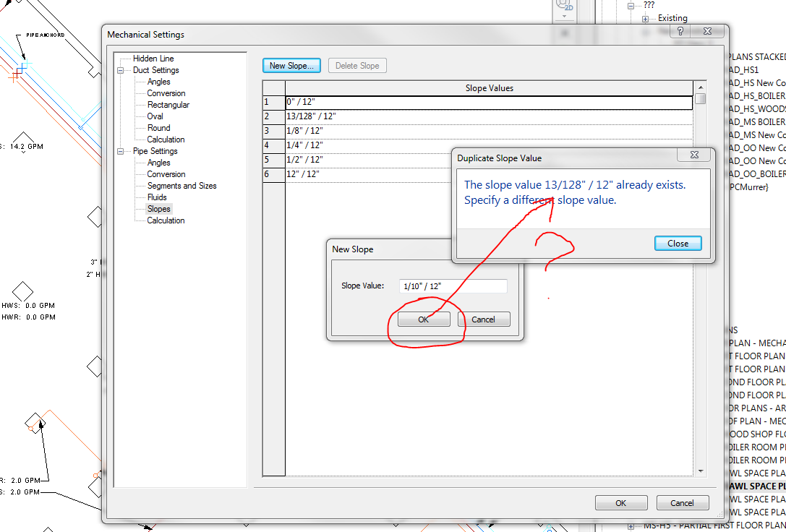Image resolution: width=786 pixels, height=532 pixels.
Task: Click the New Slope button
Action: click(291, 65)
